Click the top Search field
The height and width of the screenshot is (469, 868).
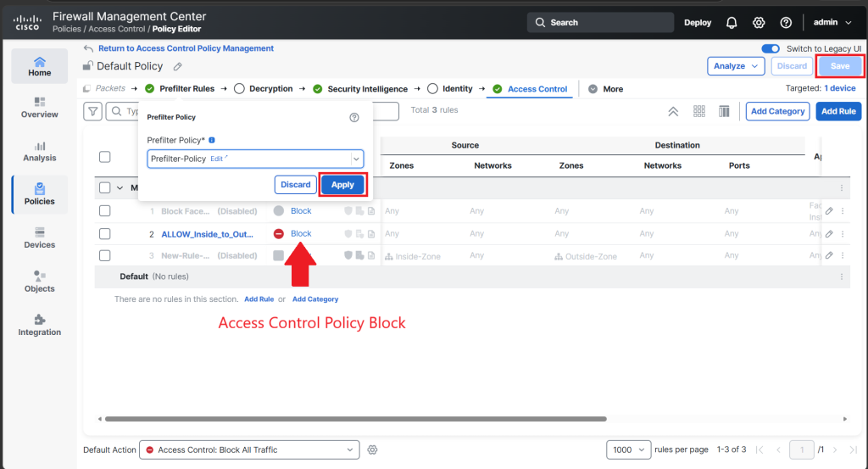pyautogui.click(x=601, y=23)
